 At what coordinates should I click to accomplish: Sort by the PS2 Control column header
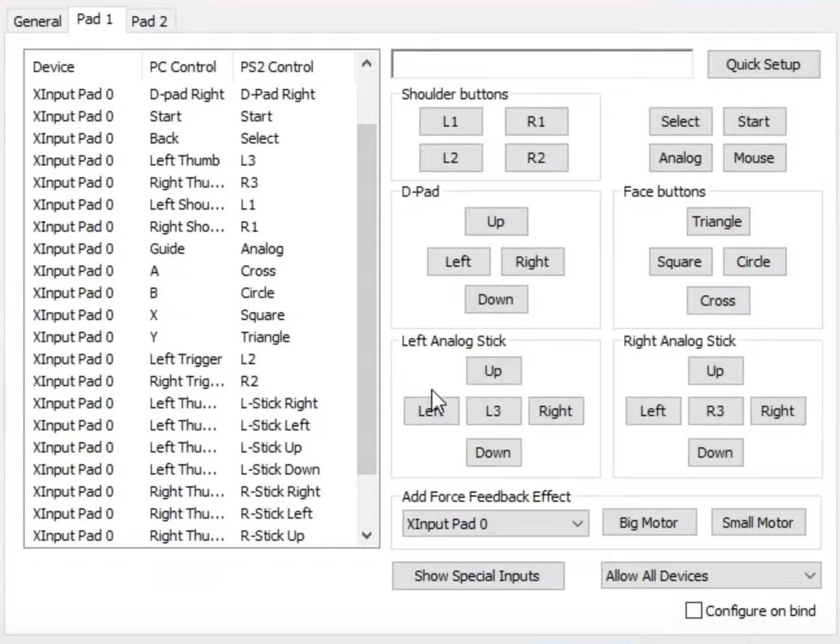pos(293,67)
